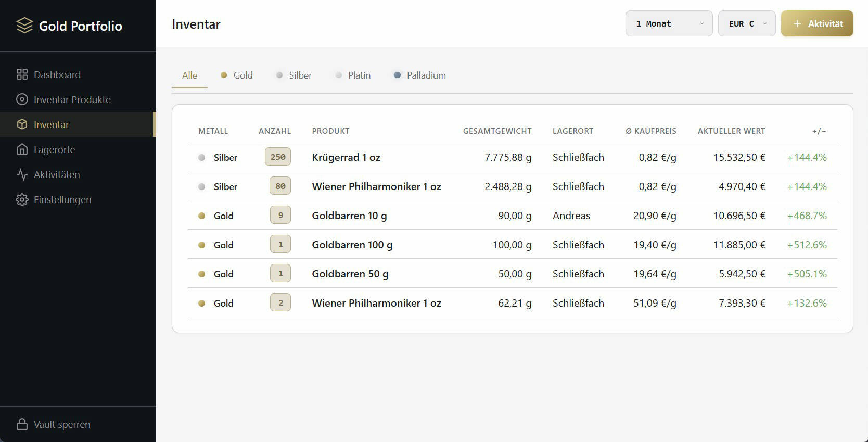Select the Silber filter tab
This screenshot has width=868, height=442.
[294, 75]
